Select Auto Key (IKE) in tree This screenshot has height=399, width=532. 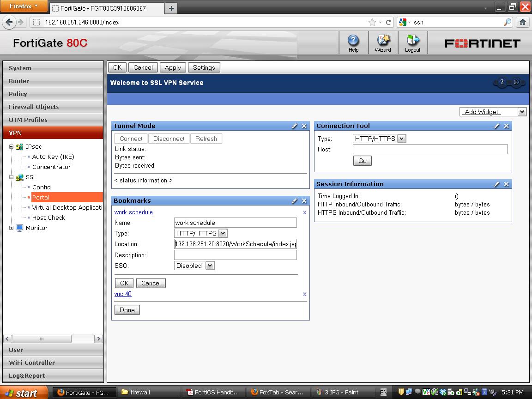[x=53, y=157]
